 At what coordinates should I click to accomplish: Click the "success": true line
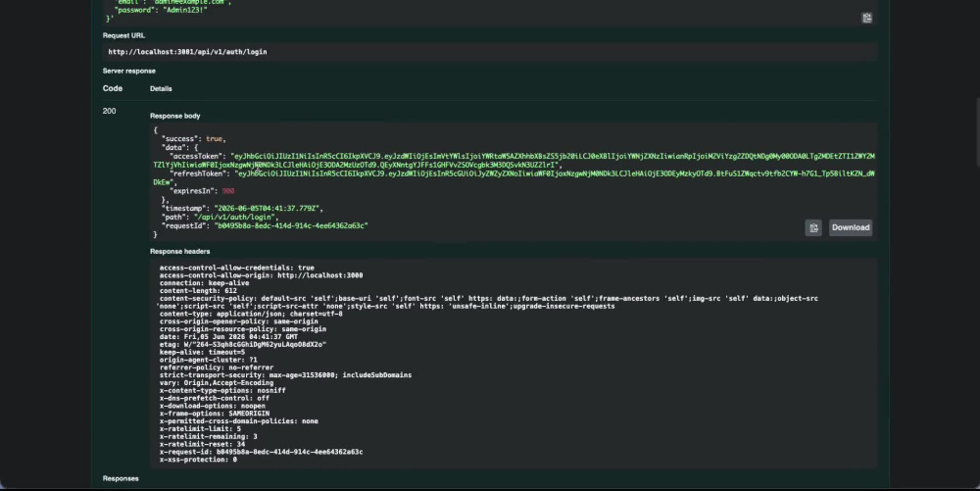[x=194, y=139]
